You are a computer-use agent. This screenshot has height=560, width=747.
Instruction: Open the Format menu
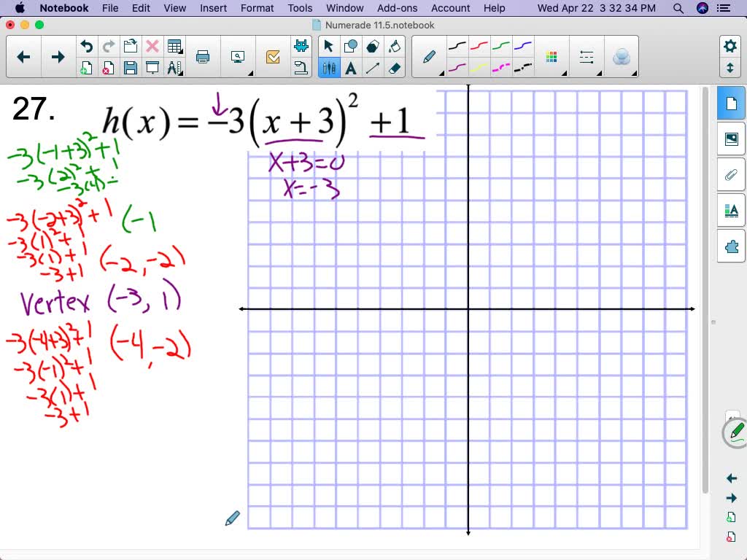tap(257, 8)
